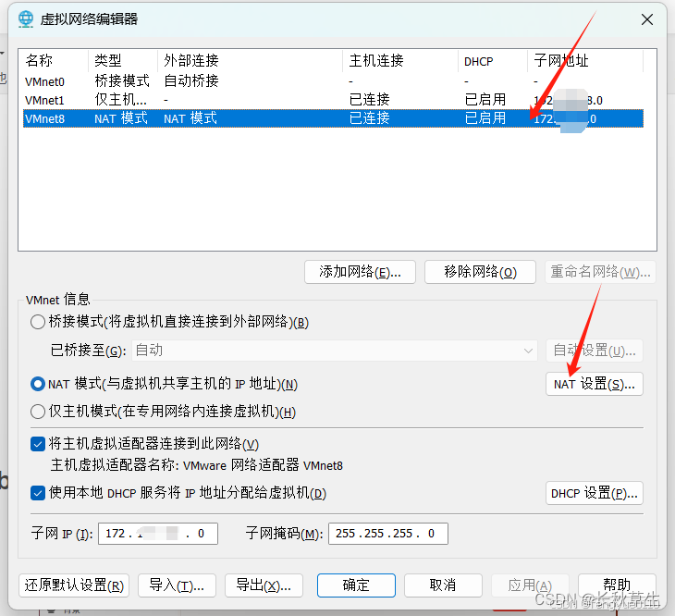Click 重命名网络(W)... button

[x=600, y=272]
